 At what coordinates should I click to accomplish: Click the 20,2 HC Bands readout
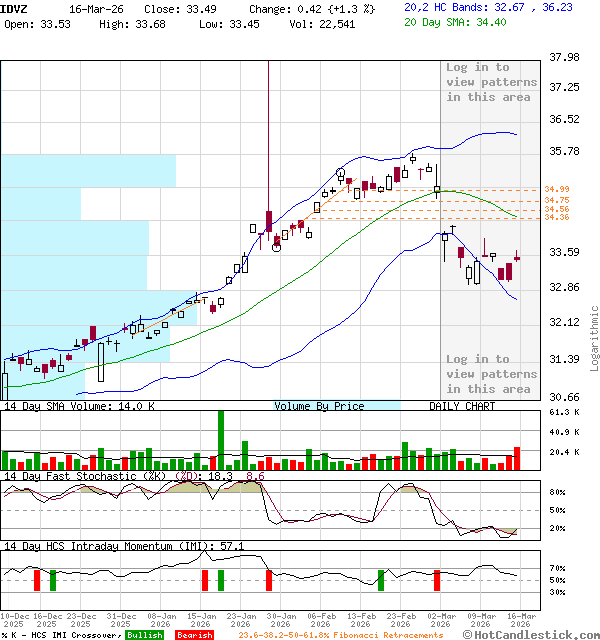[x=488, y=7]
